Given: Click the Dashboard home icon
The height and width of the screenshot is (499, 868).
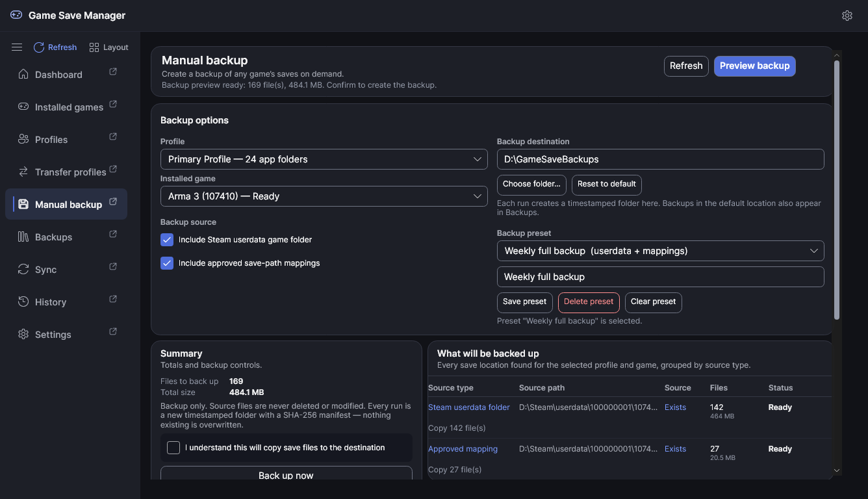Looking at the screenshot, I should click(23, 74).
